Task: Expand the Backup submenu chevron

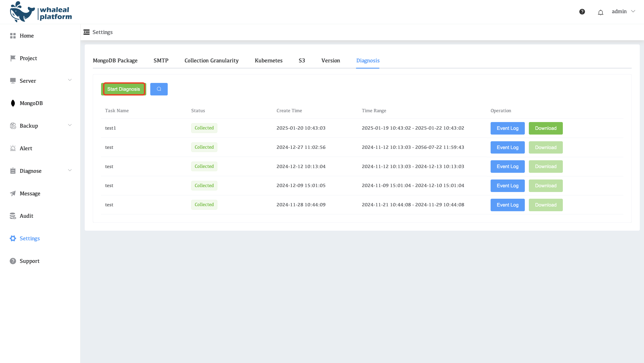Action: pos(70,125)
